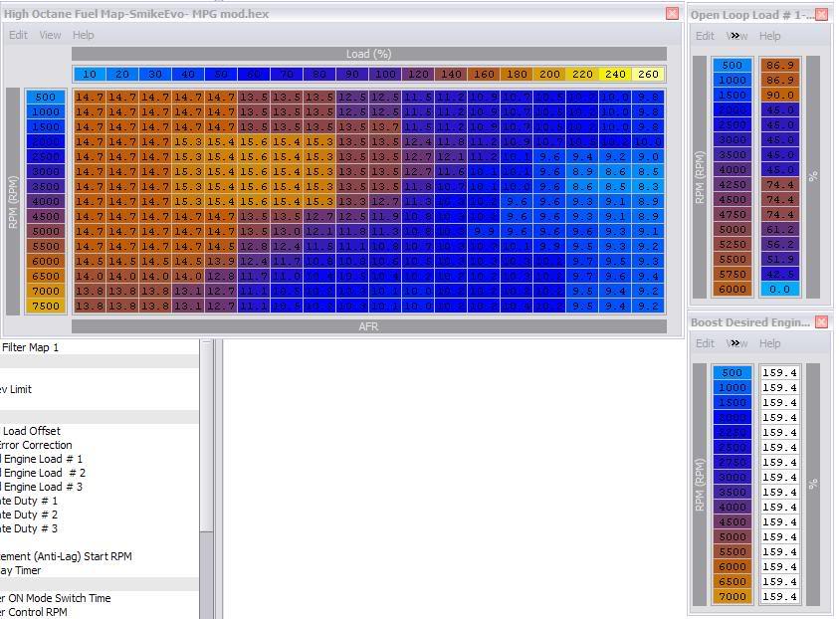840x619 pixels.
Task: Open View menu in High Octane Fuel Map window
Action: tap(50, 35)
